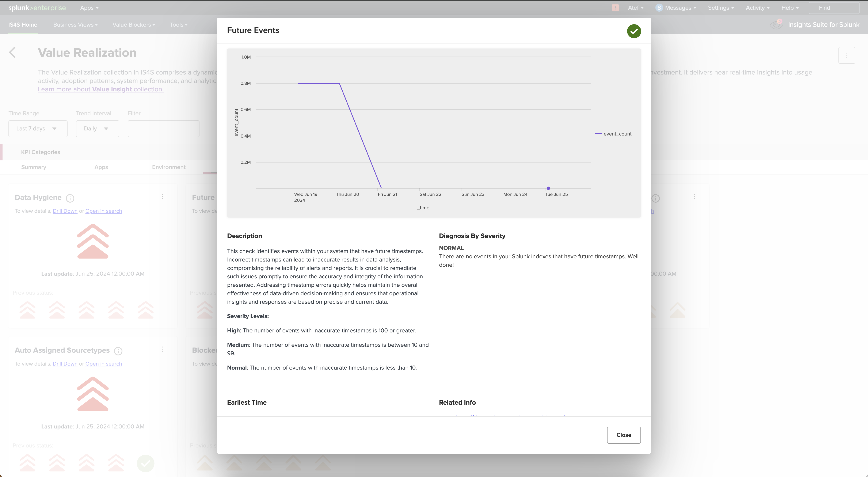Change the Time Range Last 7 days dropdown
868x477 pixels.
[x=38, y=129]
